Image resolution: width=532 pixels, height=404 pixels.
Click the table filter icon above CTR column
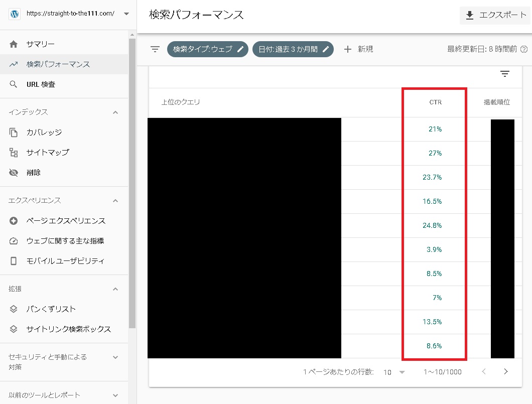(x=505, y=74)
